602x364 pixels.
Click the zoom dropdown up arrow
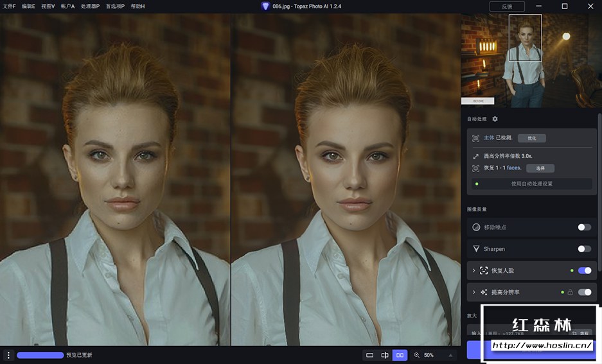click(x=450, y=355)
